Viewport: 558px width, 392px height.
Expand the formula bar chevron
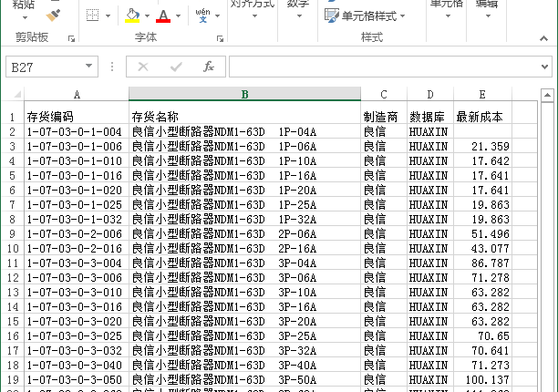tap(544, 67)
